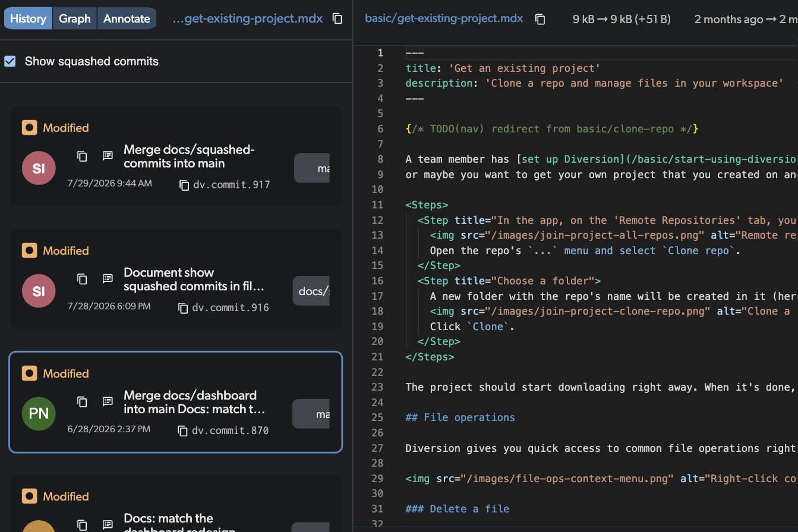Click the <Steps> opening tag on line 11

point(427,205)
